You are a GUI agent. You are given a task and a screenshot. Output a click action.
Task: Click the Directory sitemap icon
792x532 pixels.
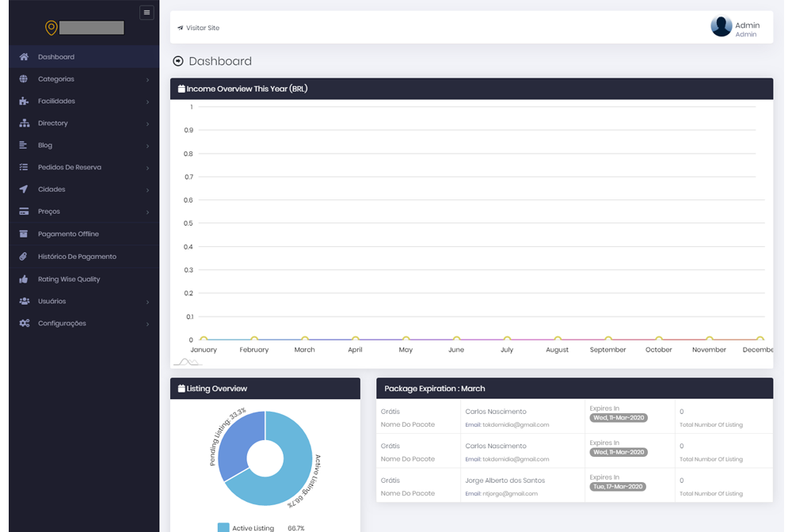click(x=24, y=123)
